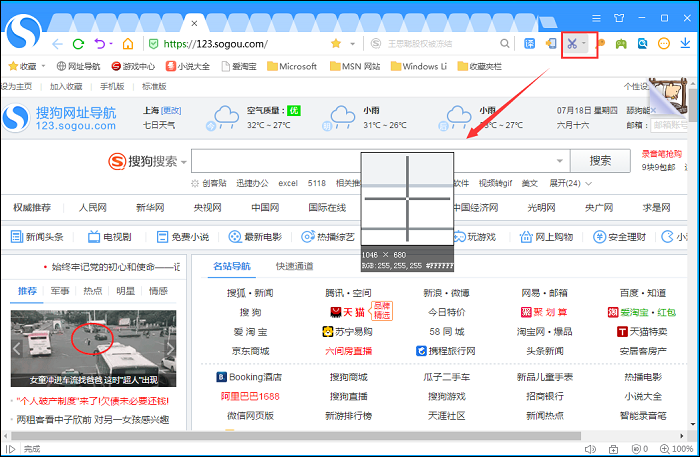Image resolution: width=700 pixels, height=457 pixels.
Task: Open the downloads arrow icon
Action: (685, 43)
